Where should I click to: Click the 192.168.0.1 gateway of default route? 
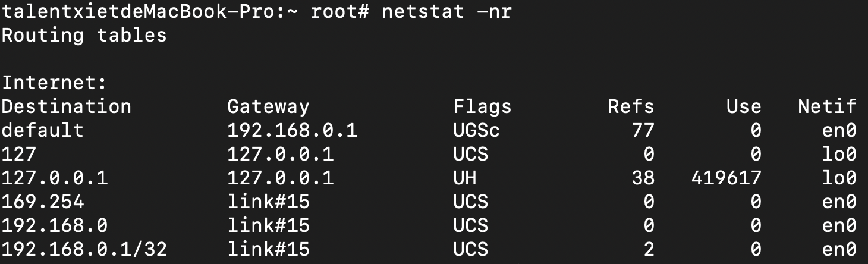click(293, 131)
